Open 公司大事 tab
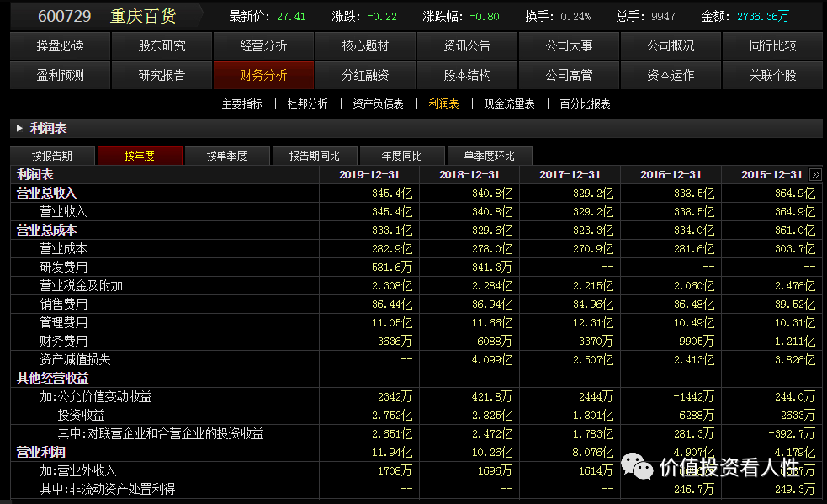Screen dimensions: 827x504 (x=569, y=46)
